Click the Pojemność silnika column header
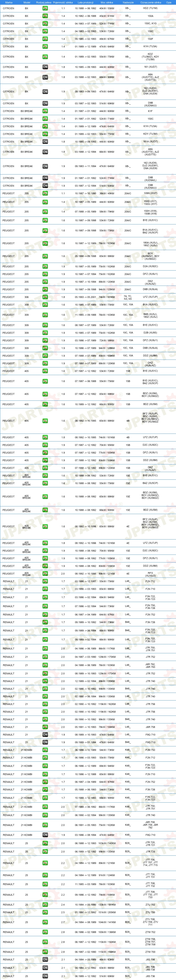The width and height of the screenshot is (176, 980). click(63, 2)
